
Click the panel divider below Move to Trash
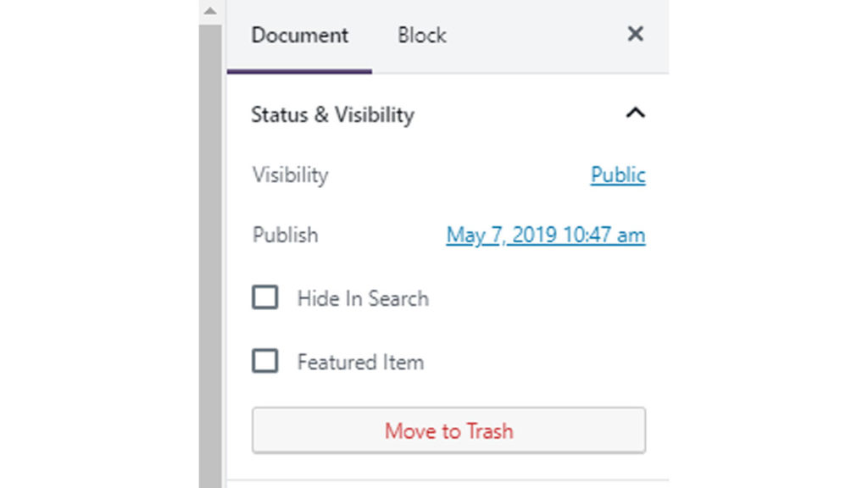pos(448,480)
